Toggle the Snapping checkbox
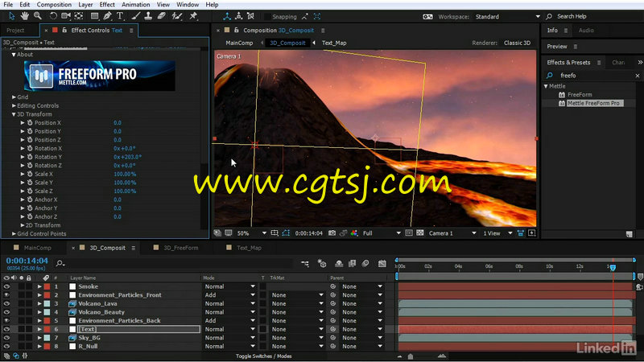This screenshot has height=362, width=644. [x=267, y=17]
